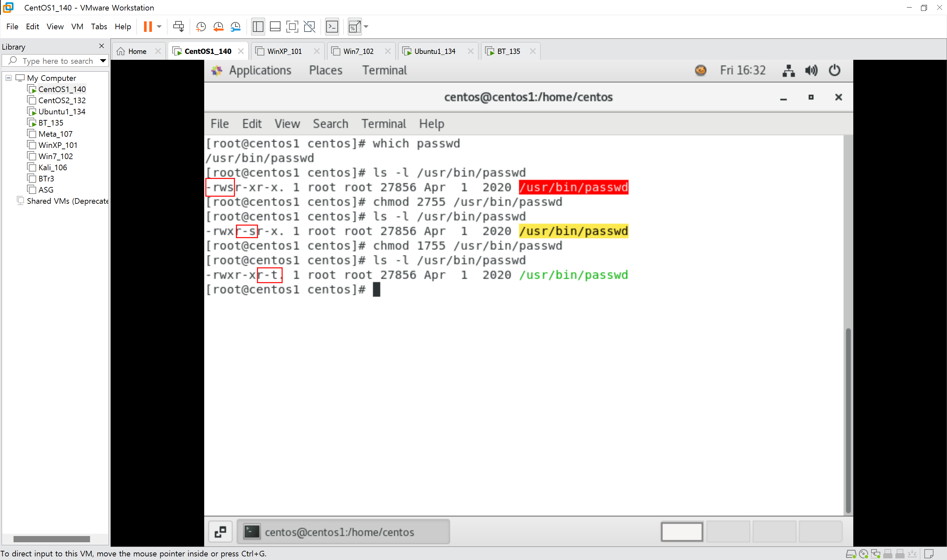The width and height of the screenshot is (947, 560).
Task: Toggle the Library panel visibility
Action: pyautogui.click(x=258, y=26)
